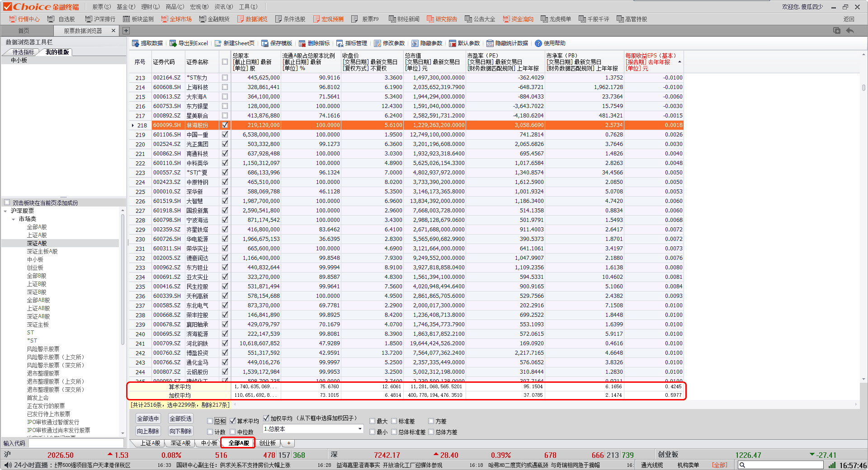This screenshot has height=470, width=868.
Task: Click the 新建Sheet页 new sheet icon
Action: tap(218, 43)
